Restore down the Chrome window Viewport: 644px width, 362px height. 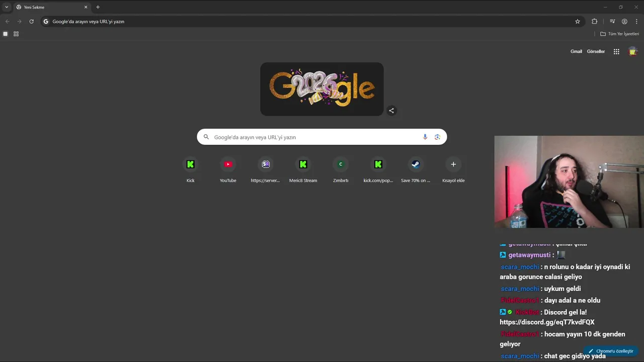620,7
